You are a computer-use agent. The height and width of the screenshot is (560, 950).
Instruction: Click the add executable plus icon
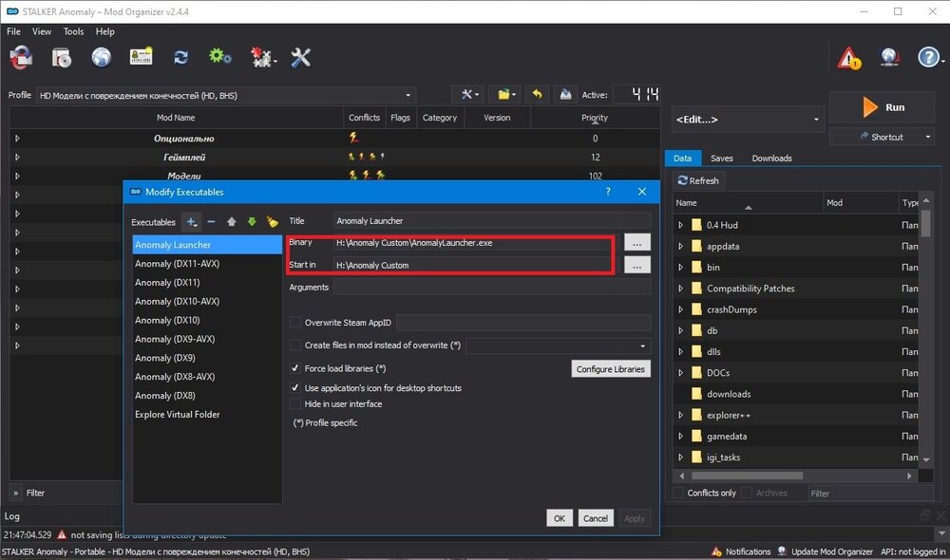[191, 222]
